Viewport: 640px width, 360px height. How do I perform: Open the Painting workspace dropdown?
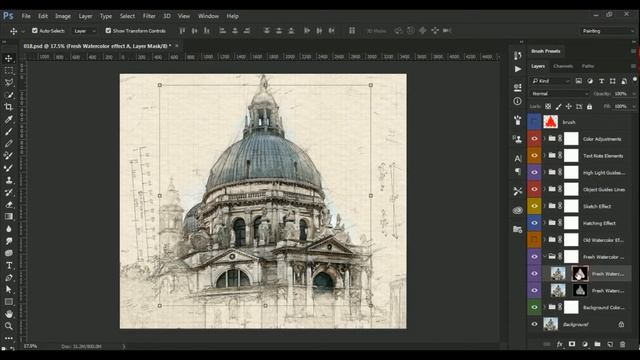coord(607,31)
